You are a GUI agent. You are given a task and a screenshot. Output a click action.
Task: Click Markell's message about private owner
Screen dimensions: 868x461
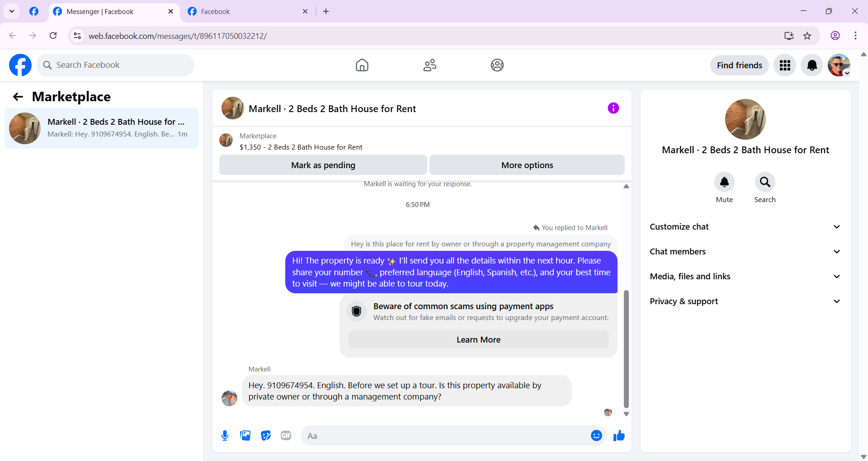pyautogui.click(x=406, y=391)
